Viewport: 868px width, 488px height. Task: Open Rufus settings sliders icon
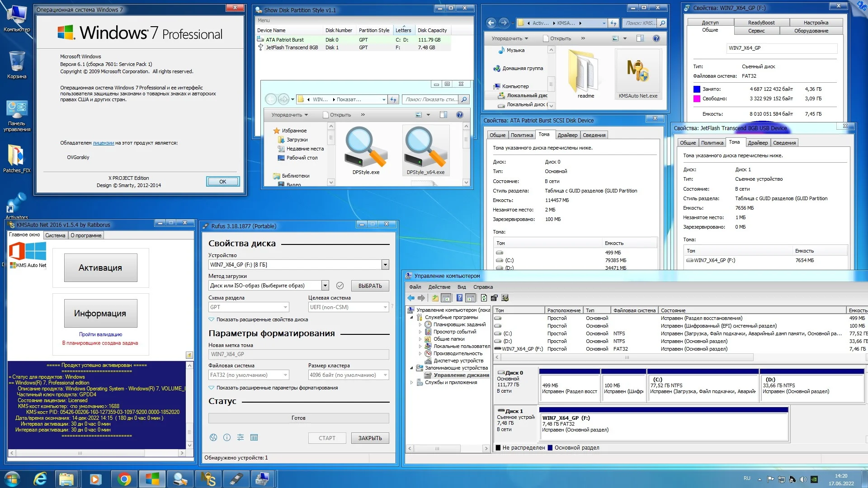tap(241, 437)
